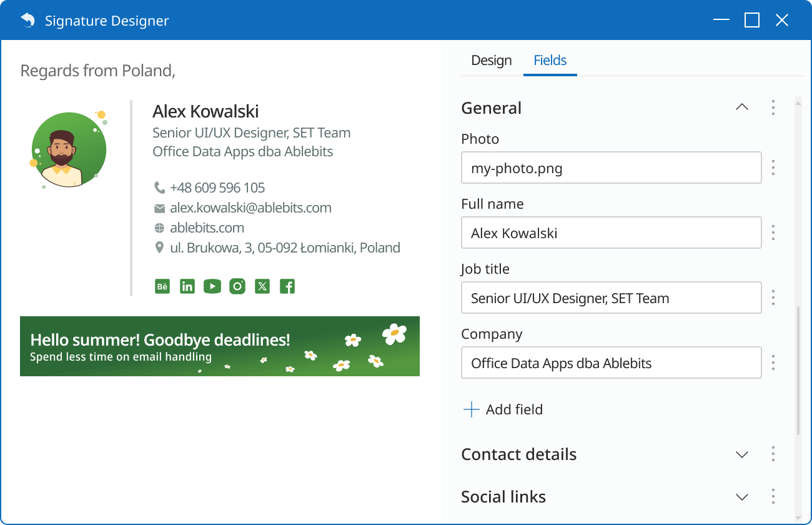Stay on the Fields tab

[550, 60]
